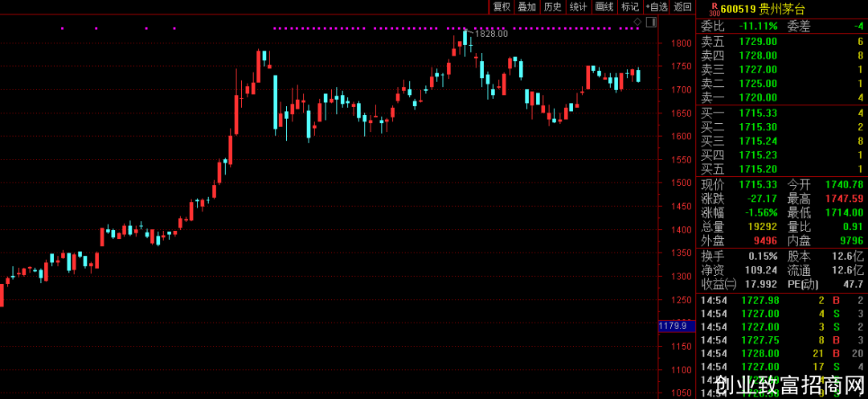This screenshot has width=868, height=399.
Task: Click the 委差 value -4
Action: 858,26
